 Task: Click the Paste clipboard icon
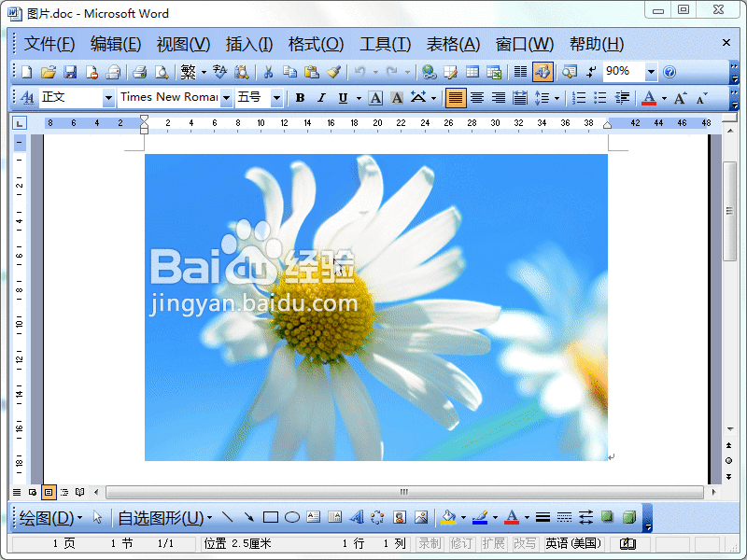pos(311,73)
